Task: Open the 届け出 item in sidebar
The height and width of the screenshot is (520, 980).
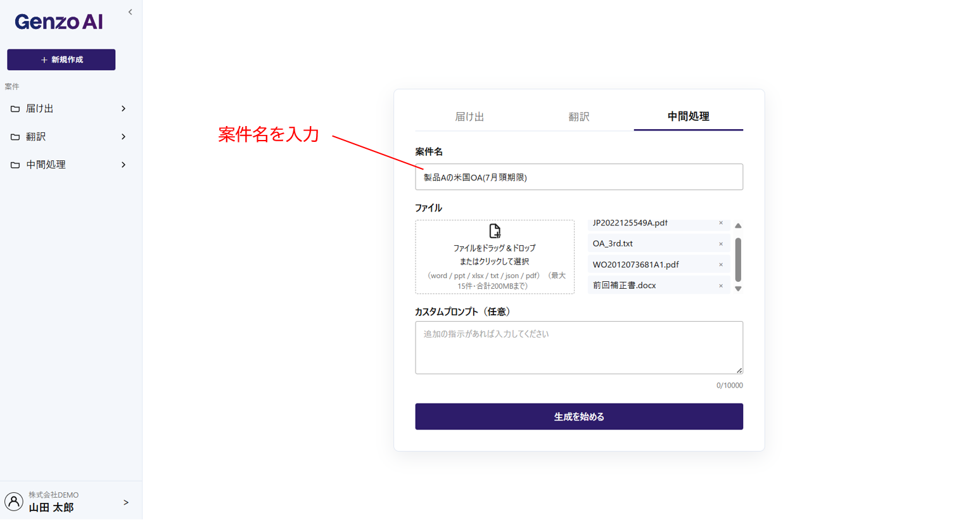Action: [68, 109]
